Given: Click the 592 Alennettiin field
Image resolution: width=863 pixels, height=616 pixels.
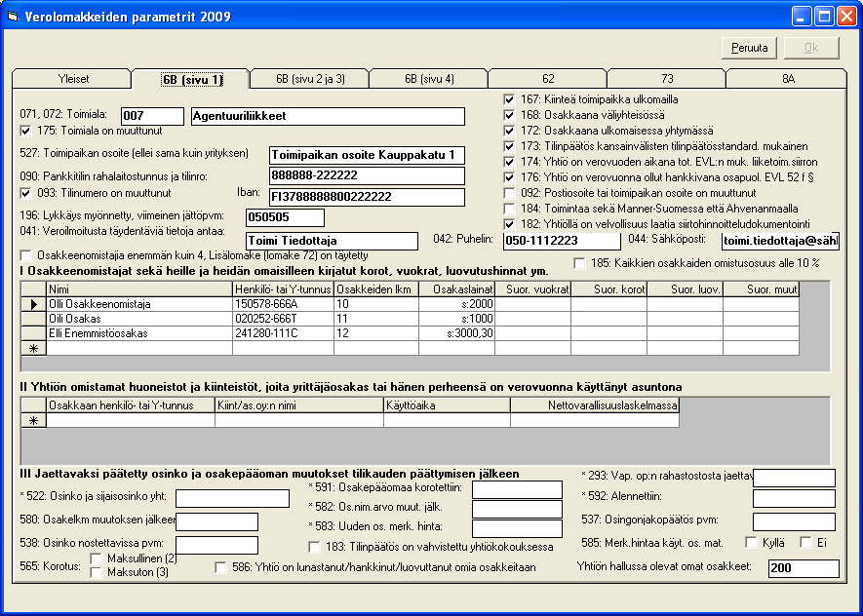Looking at the screenshot, I should 794,498.
